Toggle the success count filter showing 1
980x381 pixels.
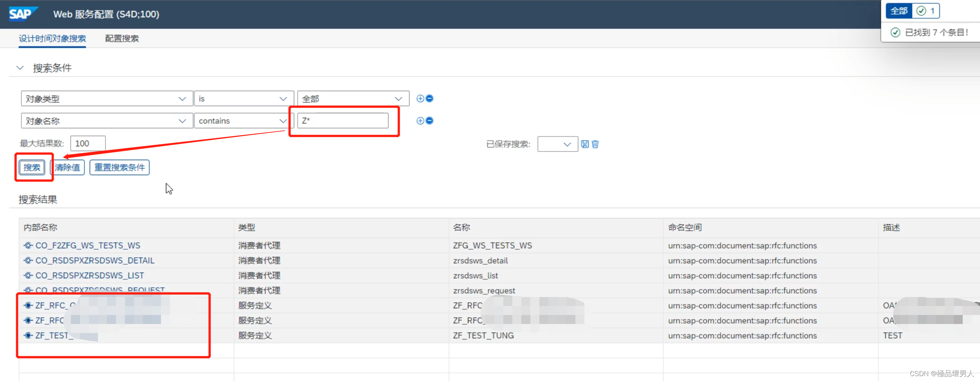pos(925,10)
